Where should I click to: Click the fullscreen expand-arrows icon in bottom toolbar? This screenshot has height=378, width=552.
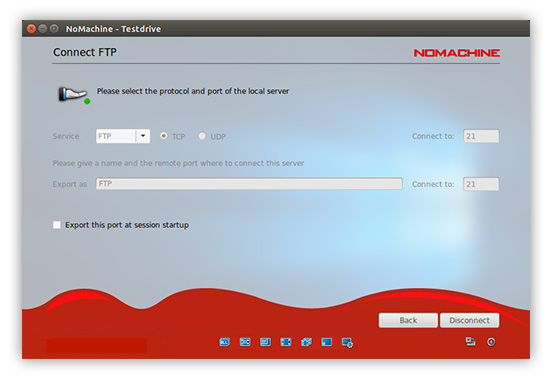coord(286,342)
